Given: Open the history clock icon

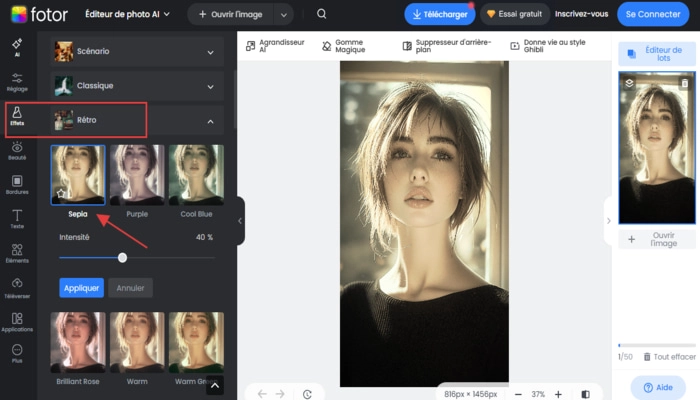Looking at the screenshot, I should click(307, 394).
